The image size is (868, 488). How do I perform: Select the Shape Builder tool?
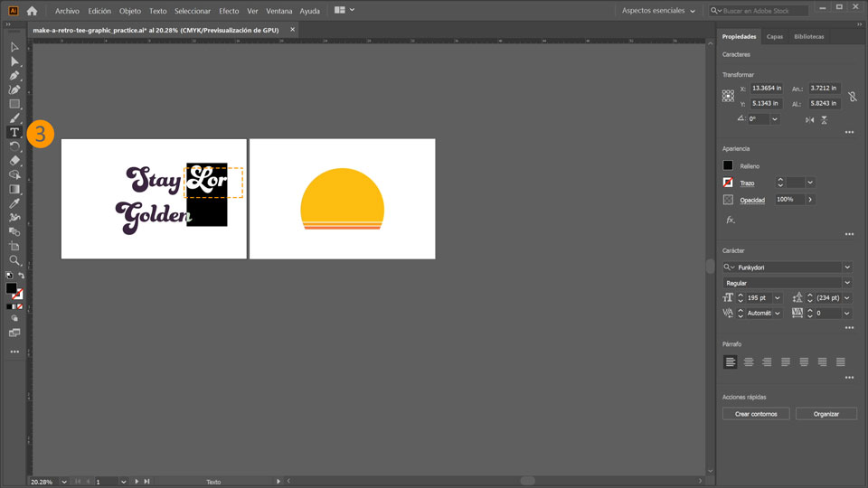[14, 174]
